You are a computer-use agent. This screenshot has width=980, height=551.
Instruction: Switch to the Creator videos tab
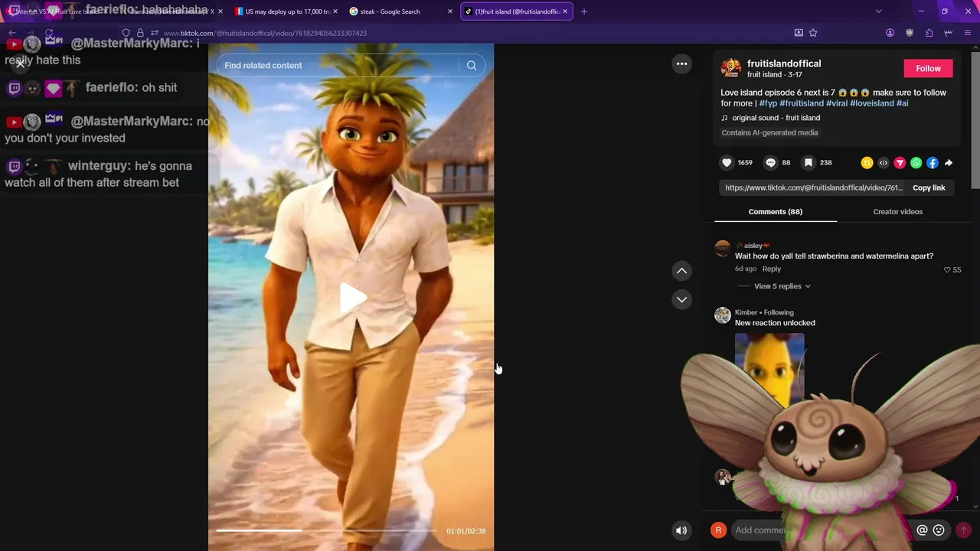pyautogui.click(x=897, y=211)
